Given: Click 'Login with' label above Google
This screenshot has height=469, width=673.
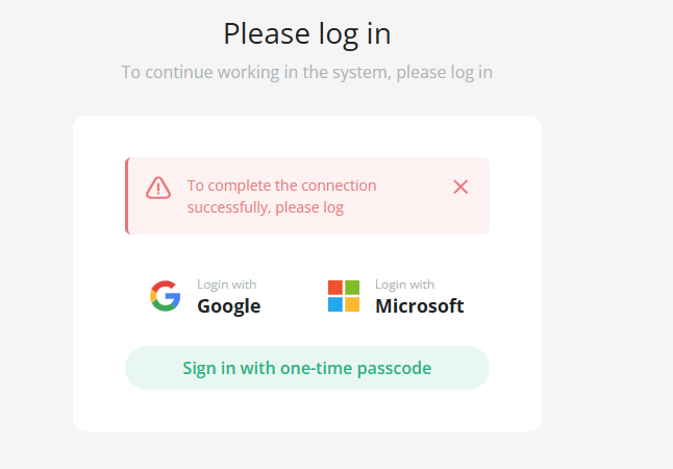Looking at the screenshot, I should point(227,284).
